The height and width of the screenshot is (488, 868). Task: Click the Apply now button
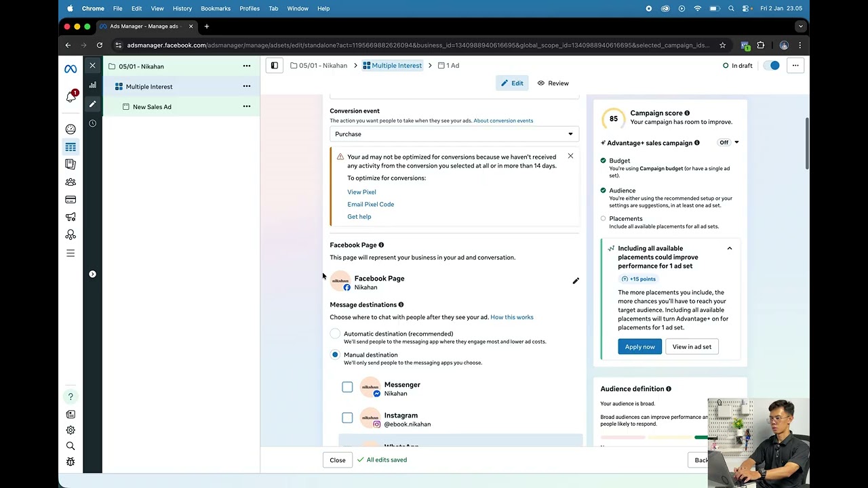point(639,347)
